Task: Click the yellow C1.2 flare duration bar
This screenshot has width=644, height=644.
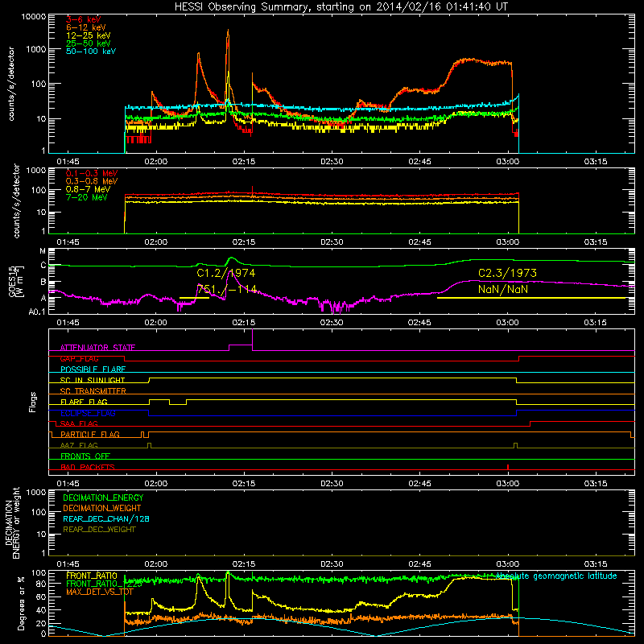Action: click(x=194, y=298)
